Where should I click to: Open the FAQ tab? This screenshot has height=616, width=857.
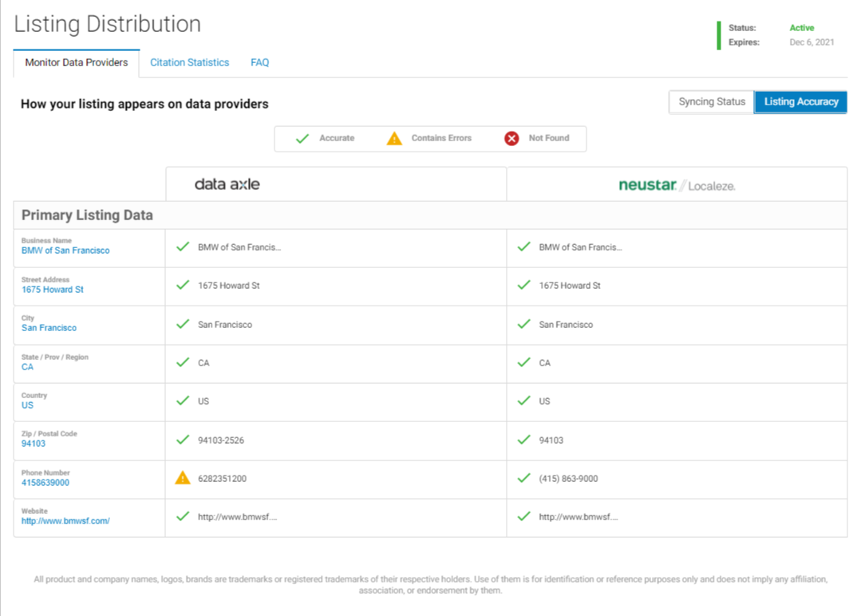tap(259, 62)
